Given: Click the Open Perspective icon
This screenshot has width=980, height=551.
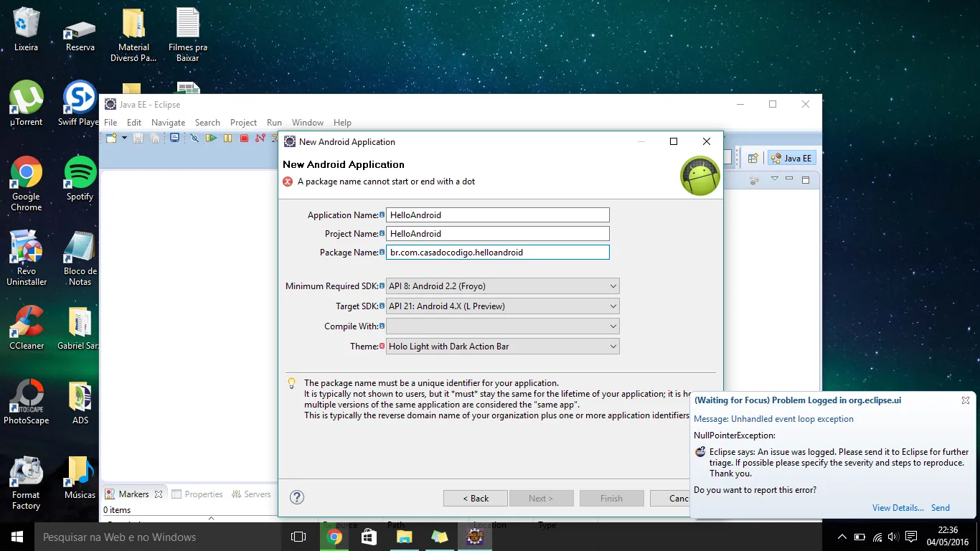Looking at the screenshot, I should pyautogui.click(x=753, y=159).
